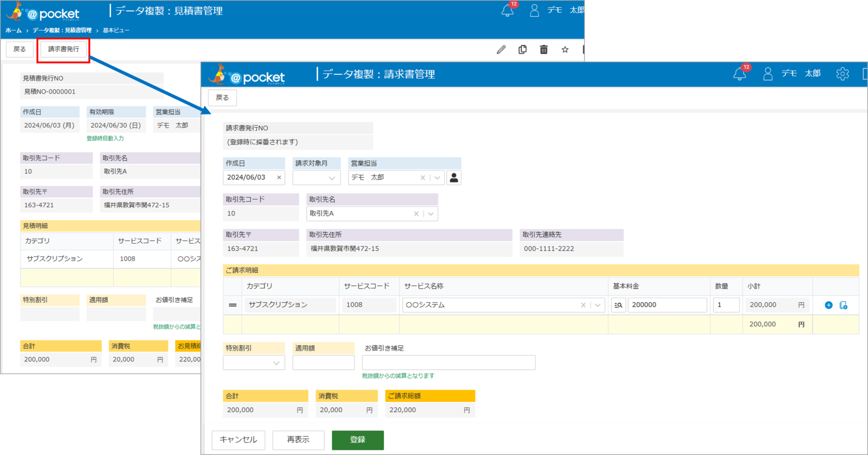Click the lookup search icon beside 基本料金
868x455 pixels.
[618, 305]
